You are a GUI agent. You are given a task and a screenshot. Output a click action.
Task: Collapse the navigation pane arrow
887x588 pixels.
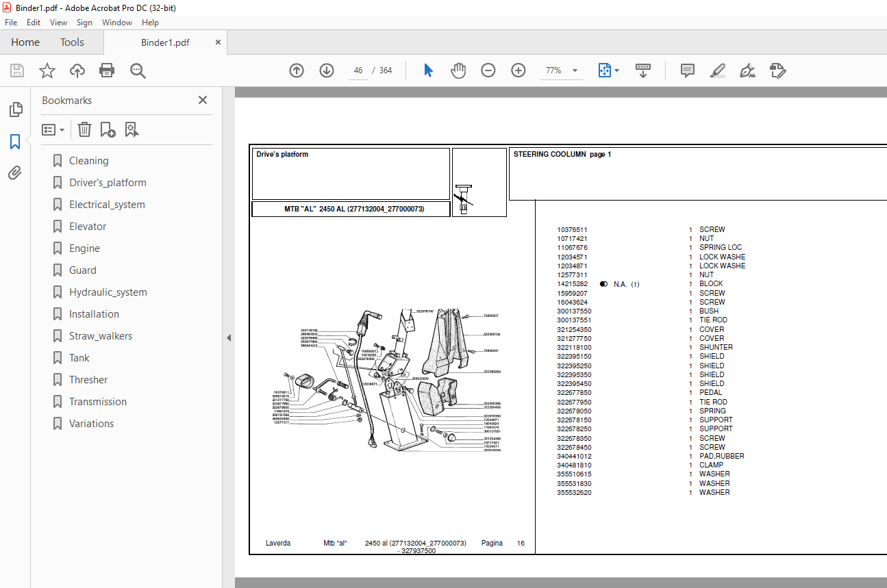(x=229, y=337)
